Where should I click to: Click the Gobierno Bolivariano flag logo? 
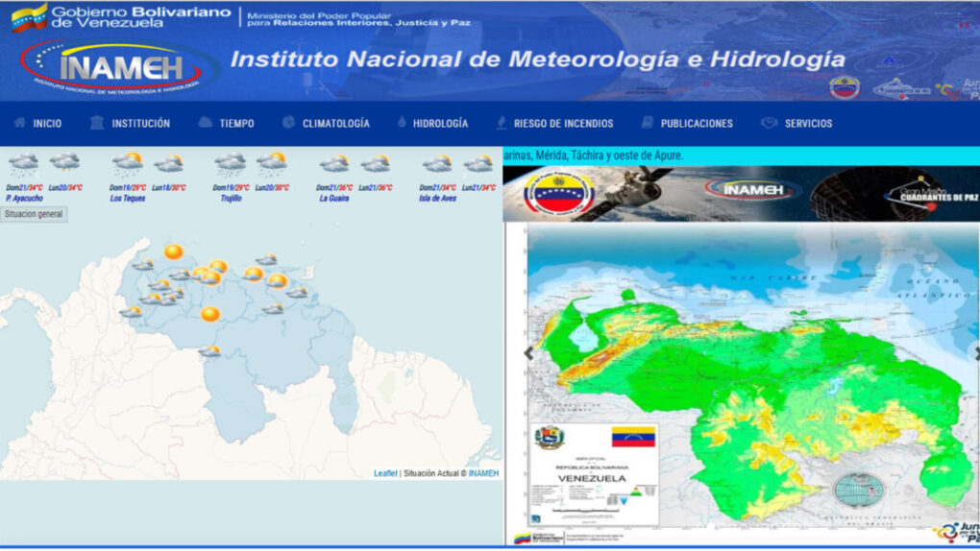pyautogui.click(x=29, y=17)
